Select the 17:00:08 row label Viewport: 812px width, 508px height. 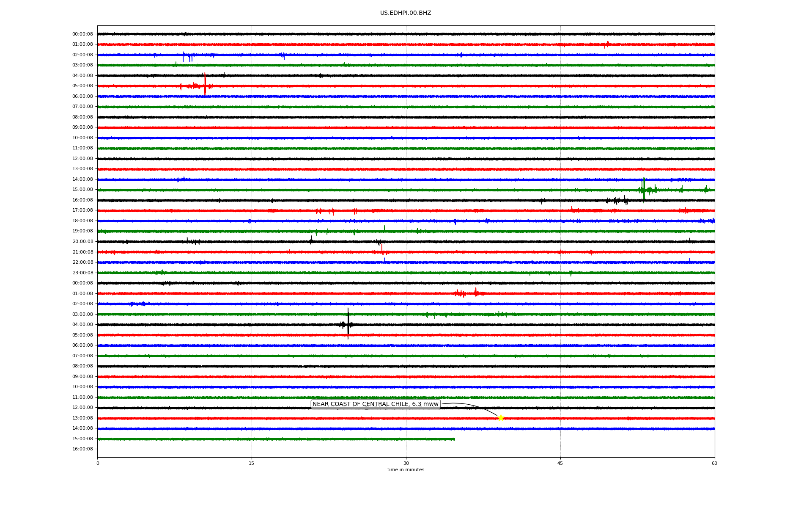pyautogui.click(x=82, y=210)
